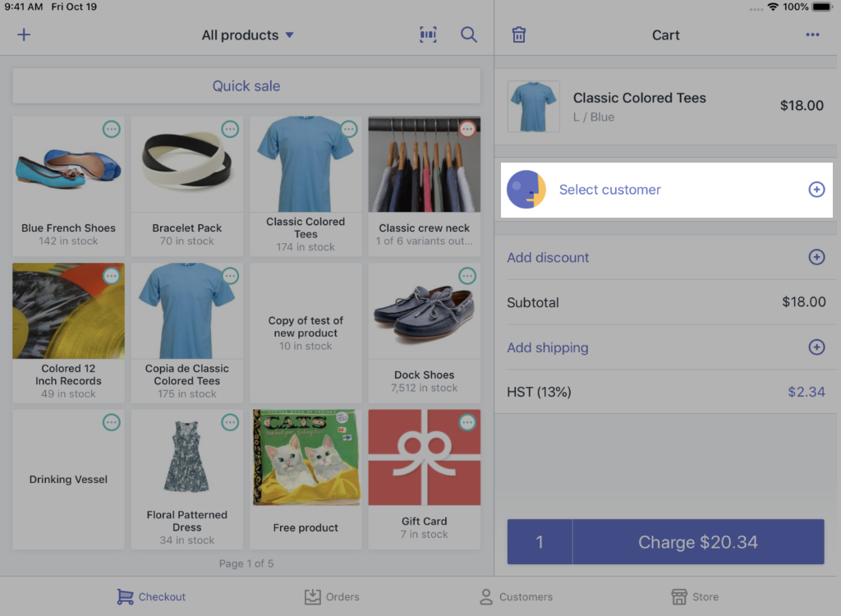Click the plus icon beside Add shipping

816,347
